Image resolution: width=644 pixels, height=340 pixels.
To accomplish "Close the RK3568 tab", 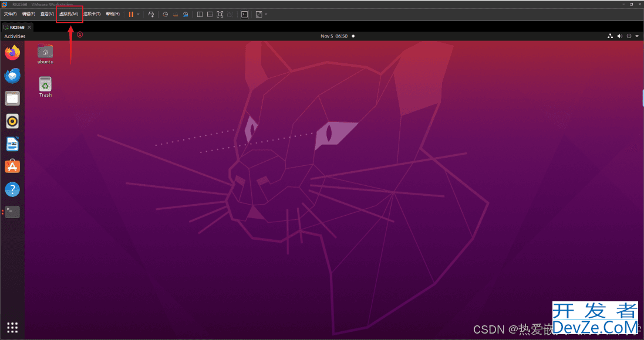I will [x=29, y=27].
